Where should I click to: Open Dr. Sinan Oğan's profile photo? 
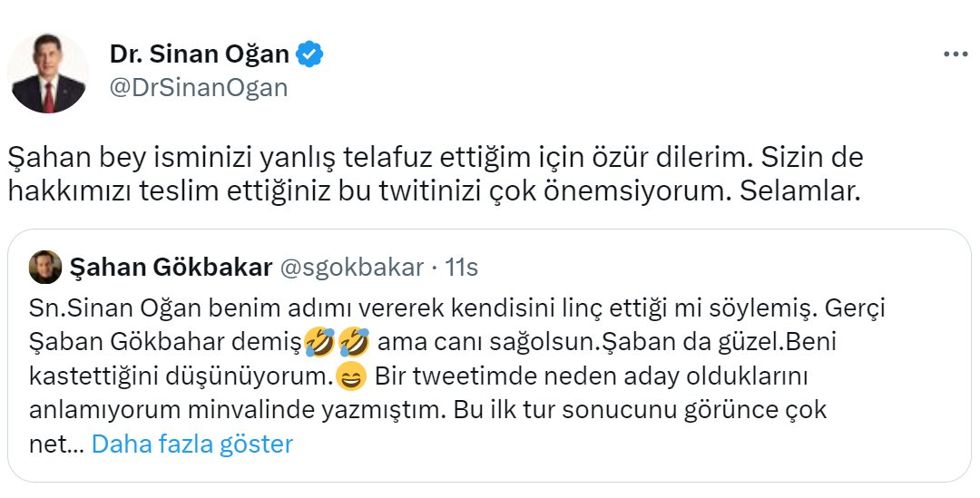coord(48,73)
